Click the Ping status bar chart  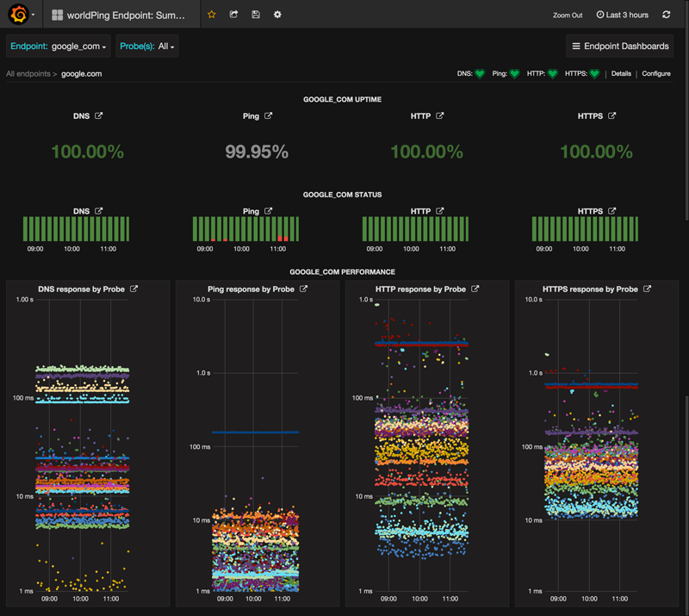point(245,228)
